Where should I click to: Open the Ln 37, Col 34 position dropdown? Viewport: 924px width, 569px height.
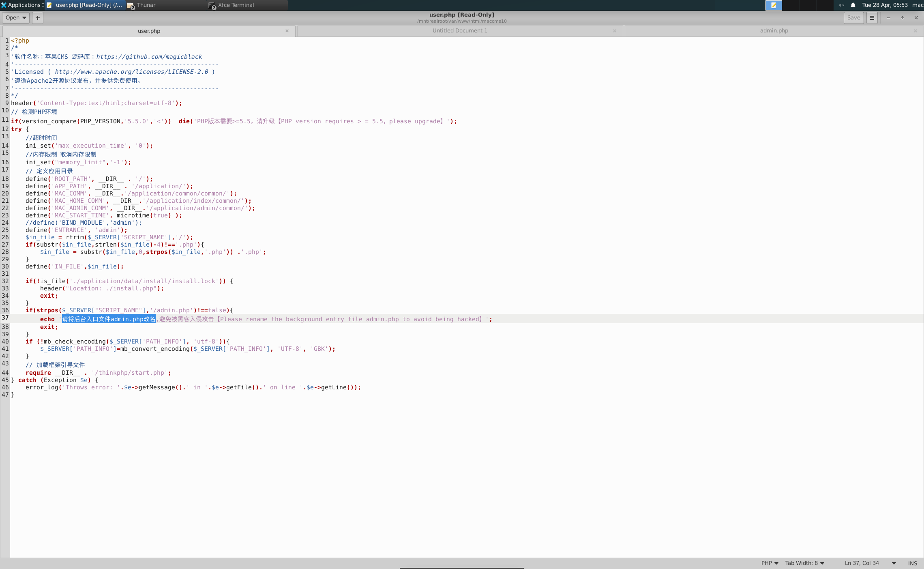coord(870,563)
